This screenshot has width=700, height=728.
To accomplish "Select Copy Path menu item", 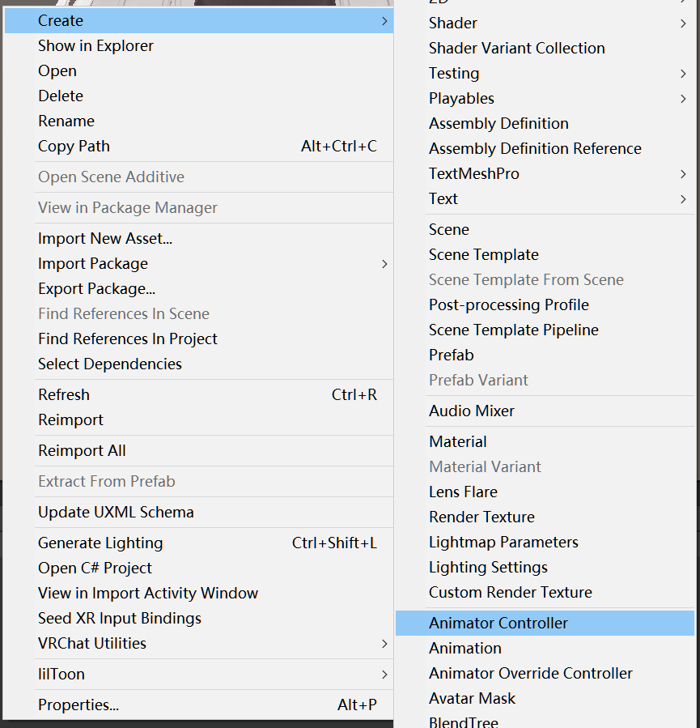I will 74,146.
